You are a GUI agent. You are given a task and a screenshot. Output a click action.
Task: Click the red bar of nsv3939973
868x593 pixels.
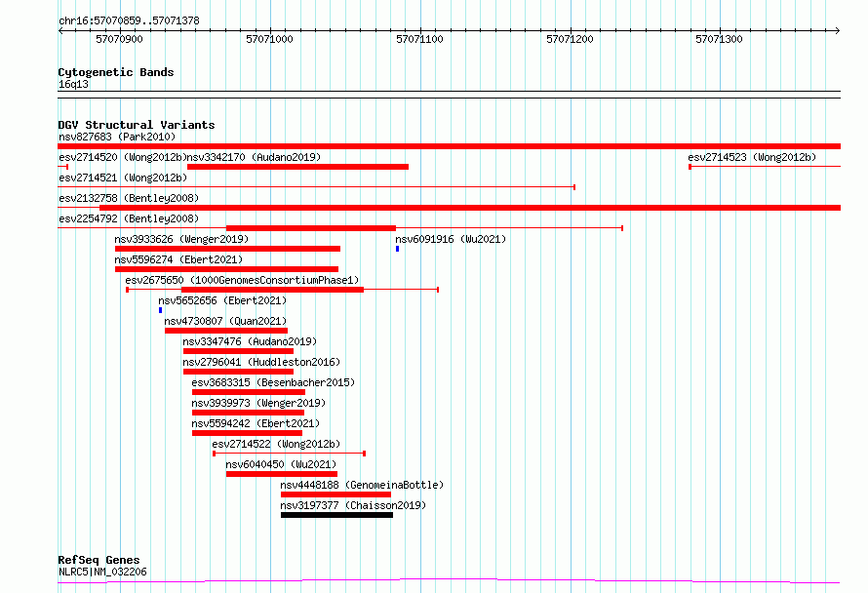click(248, 413)
